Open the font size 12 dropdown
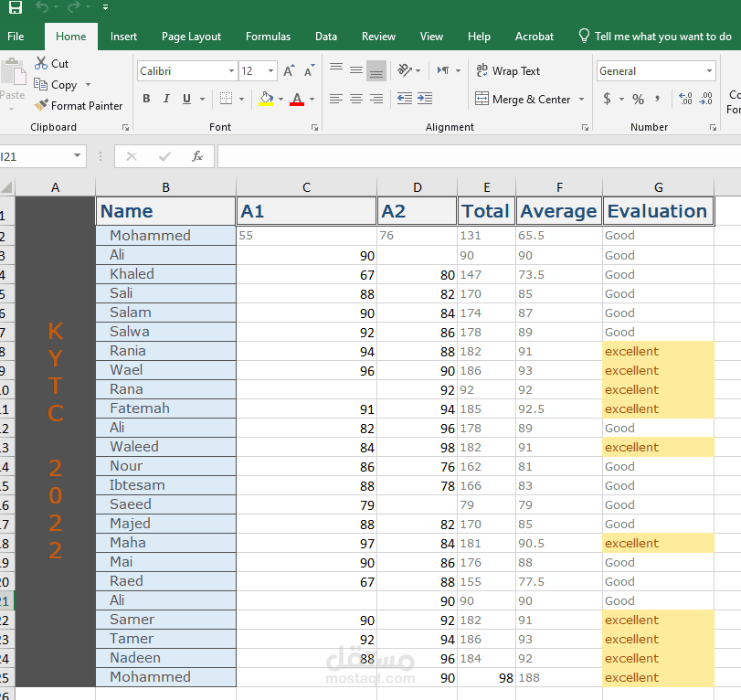741x700 pixels. pyautogui.click(x=270, y=71)
